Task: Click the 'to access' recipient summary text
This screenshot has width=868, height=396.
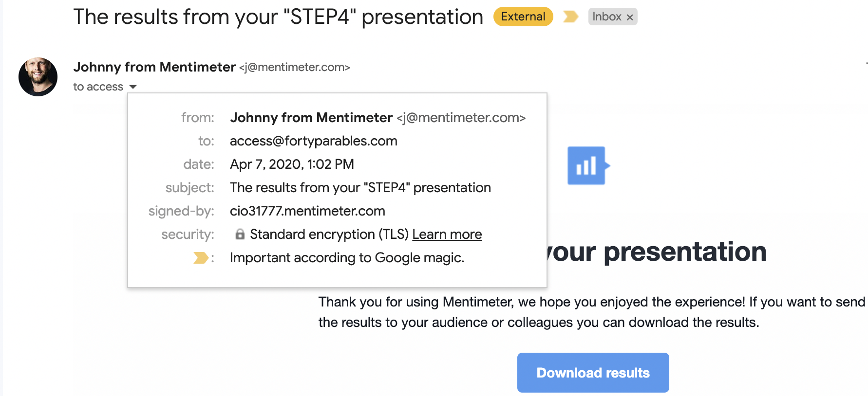Action: [x=98, y=87]
